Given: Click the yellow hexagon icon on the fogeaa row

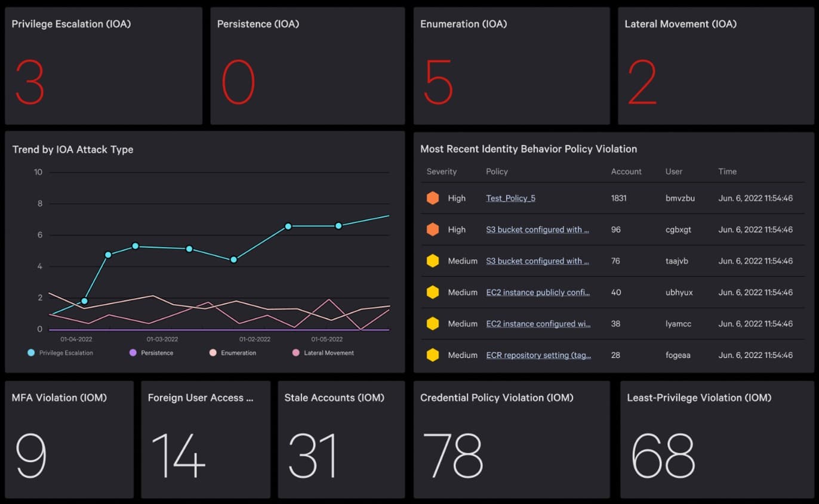Looking at the screenshot, I should click(433, 355).
